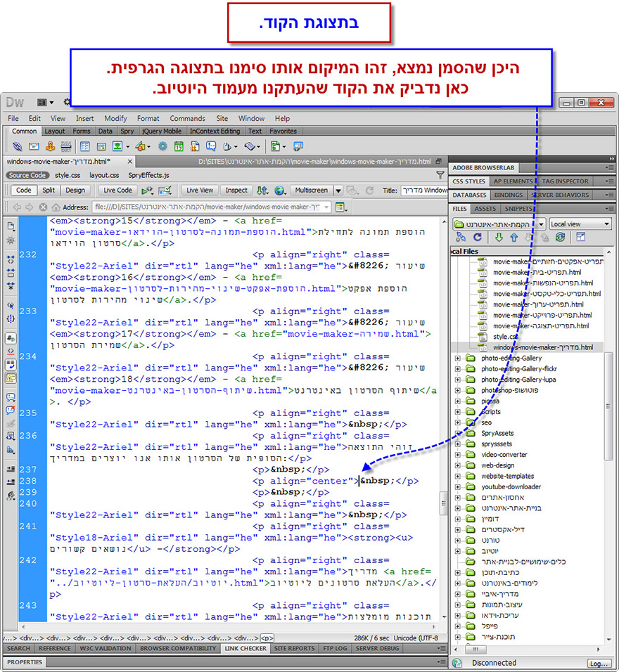Screen dimensions: 619x672
Task: Open the Tag Chooser icon
Action: [298, 147]
